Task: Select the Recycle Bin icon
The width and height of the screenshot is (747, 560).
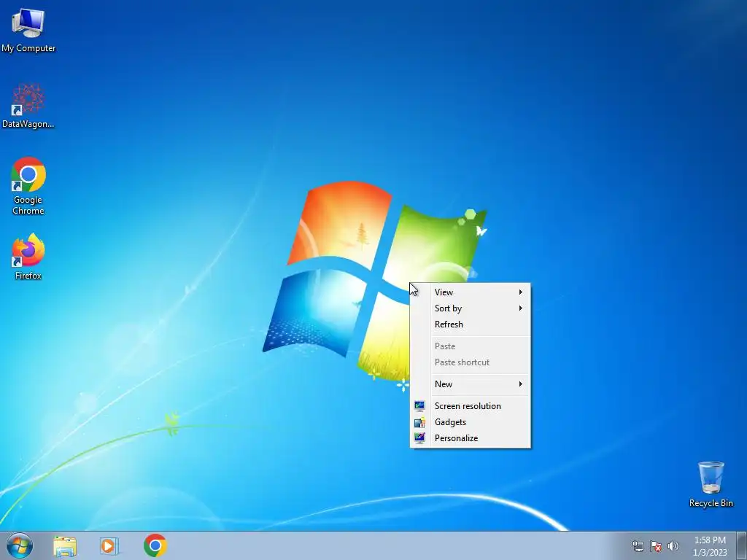Action: pos(711,484)
